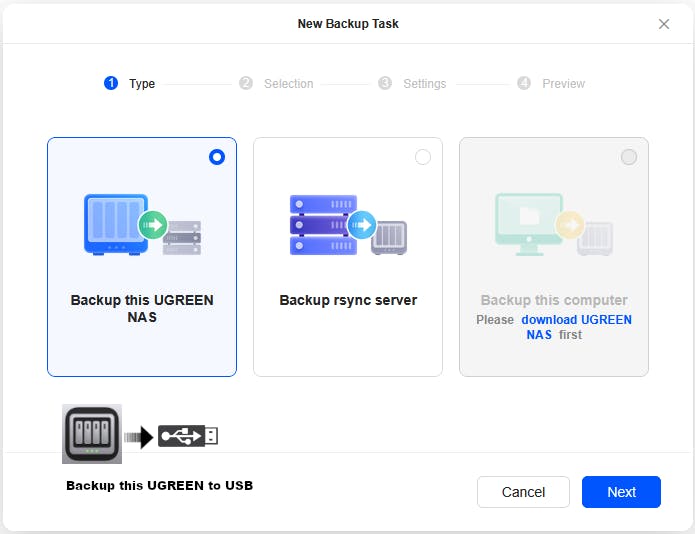
Task: Go to step 3 Settings
Action: (x=413, y=84)
